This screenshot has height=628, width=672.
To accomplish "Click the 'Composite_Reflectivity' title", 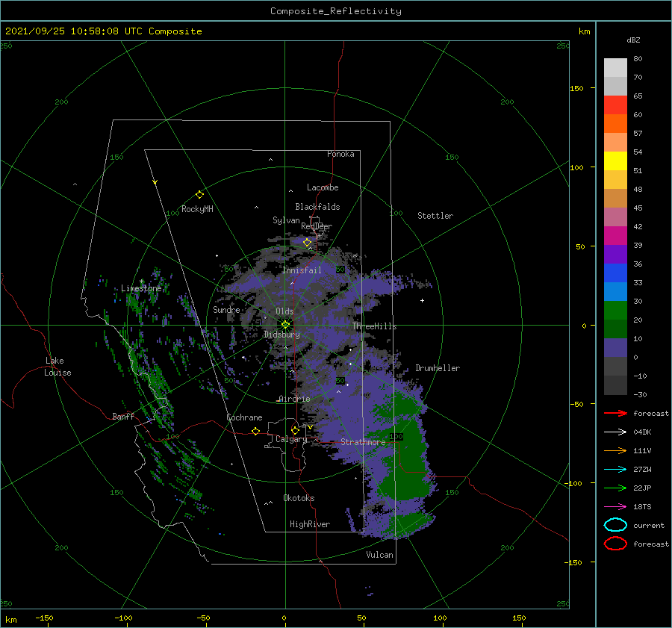I will [336, 11].
